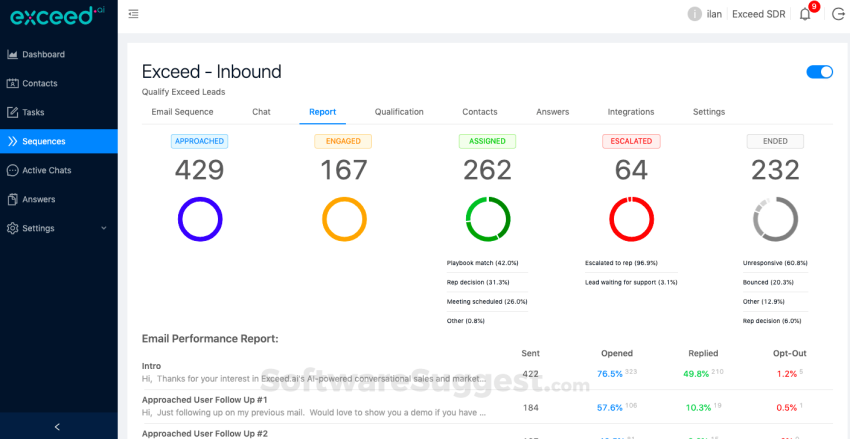The width and height of the screenshot is (850, 439).
Task: Click the Replied column header
Action: pyautogui.click(x=703, y=353)
